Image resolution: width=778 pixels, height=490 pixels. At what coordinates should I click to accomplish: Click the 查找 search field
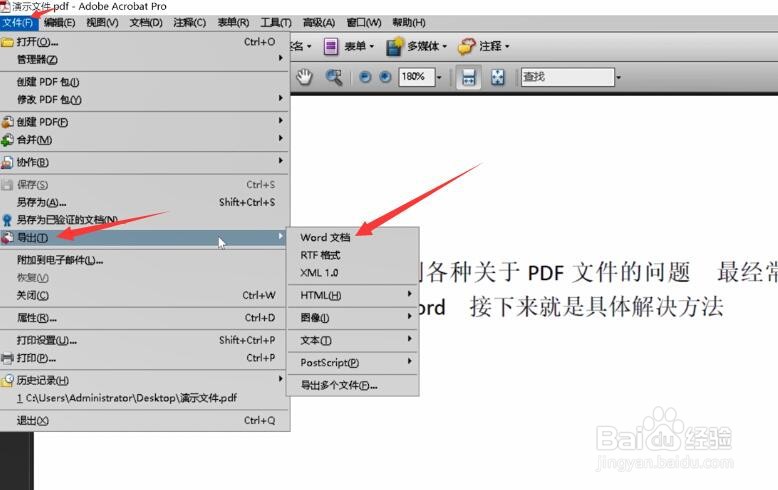click(567, 77)
